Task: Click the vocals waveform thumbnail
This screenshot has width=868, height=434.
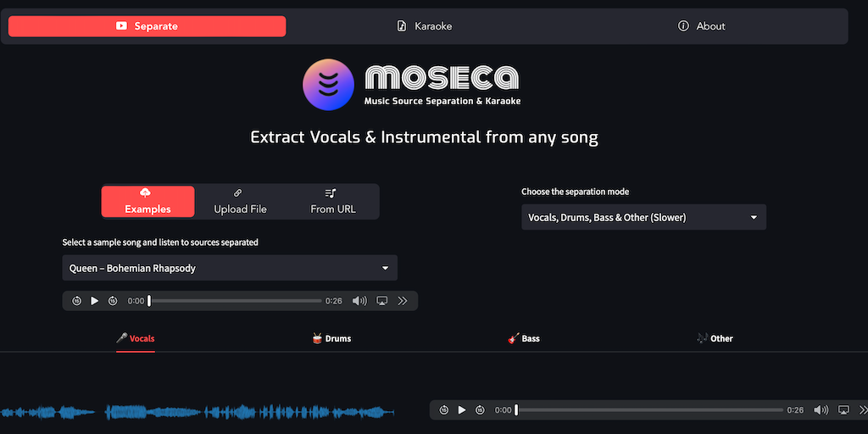Action: (x=198, y=412)
